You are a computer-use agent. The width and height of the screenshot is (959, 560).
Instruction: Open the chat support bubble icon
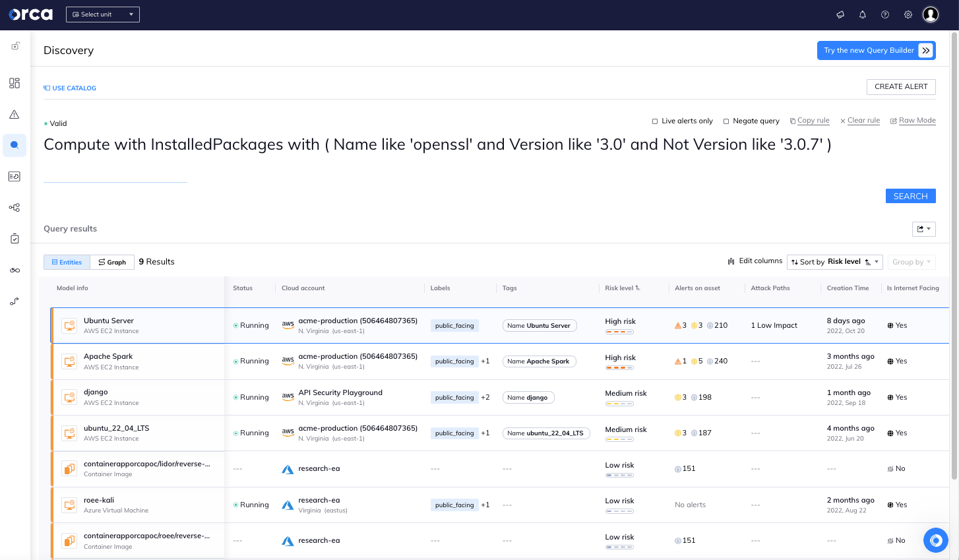pyautogui.click(x=935, y=540)
